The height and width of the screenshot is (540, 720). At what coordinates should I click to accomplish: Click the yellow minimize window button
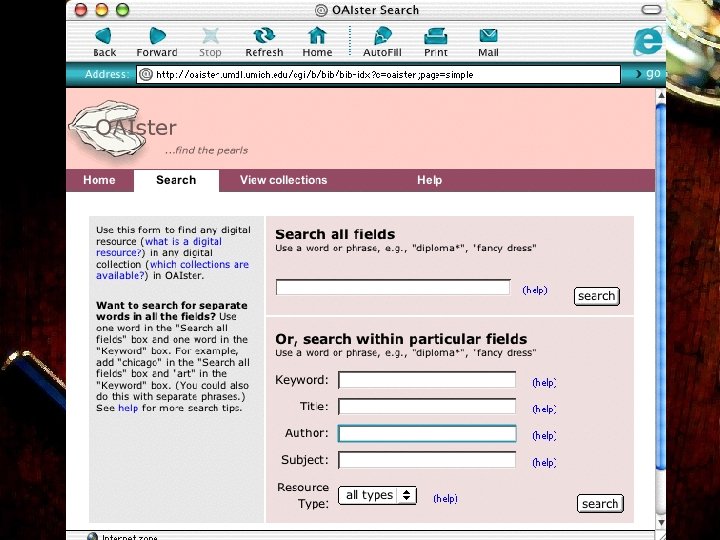pos(101,10)
